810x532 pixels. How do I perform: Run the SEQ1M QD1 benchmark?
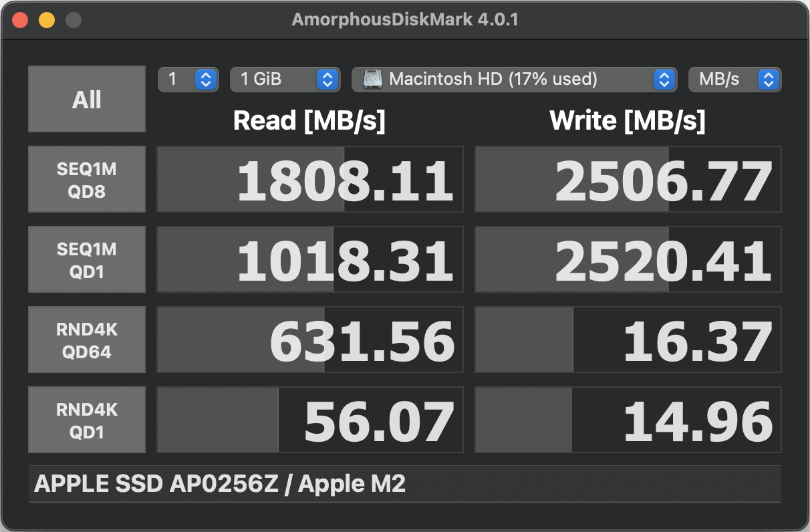86,259
